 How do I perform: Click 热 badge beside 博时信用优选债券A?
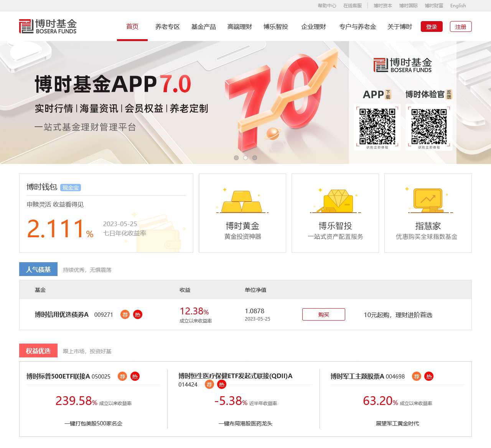point(138,315)
